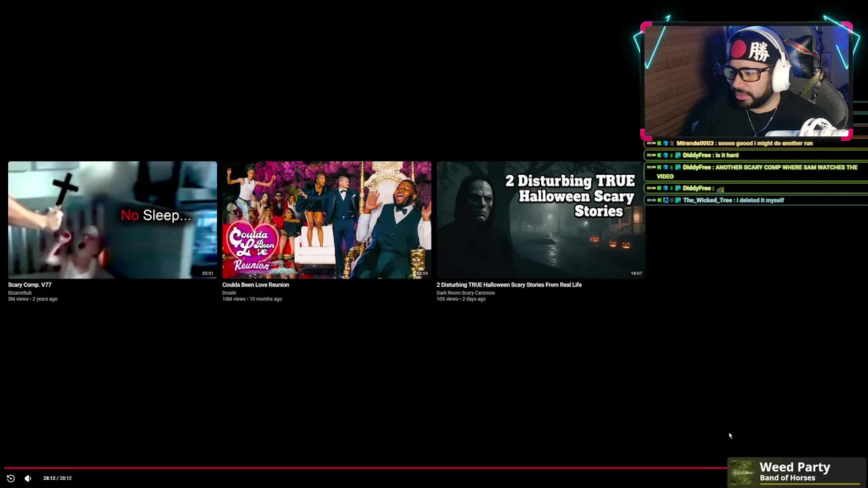
Task: Click The_Wicked_Tree's chat message
Action: (733, 200)
